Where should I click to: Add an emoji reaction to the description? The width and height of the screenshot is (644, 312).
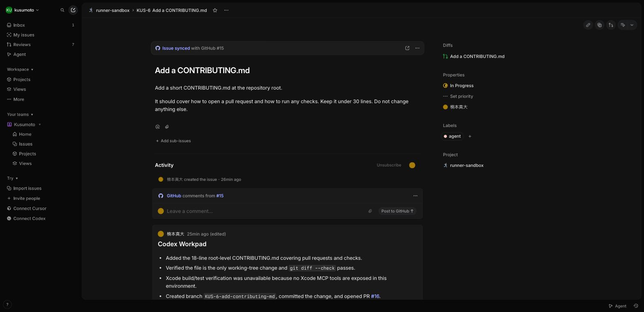click(158, 127)
